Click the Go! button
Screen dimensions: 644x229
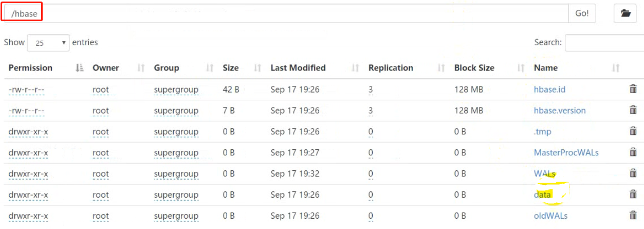click(582, 13)
